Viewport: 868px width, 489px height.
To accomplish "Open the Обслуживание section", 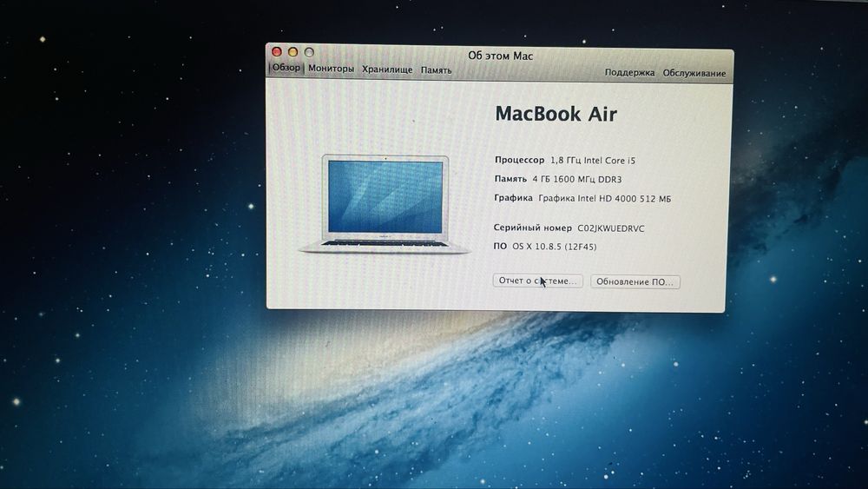I will pyautogui.click(x=694, y=73).
